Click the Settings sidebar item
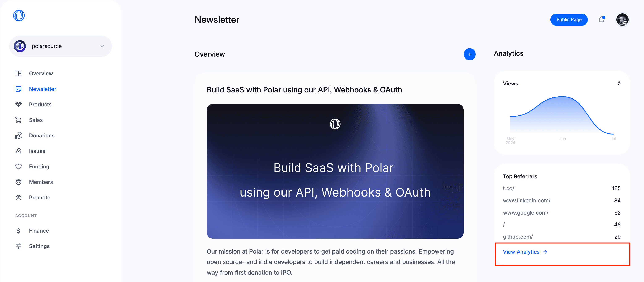Image resolution: width=644 pixels, height=282 pixels. 39,246
